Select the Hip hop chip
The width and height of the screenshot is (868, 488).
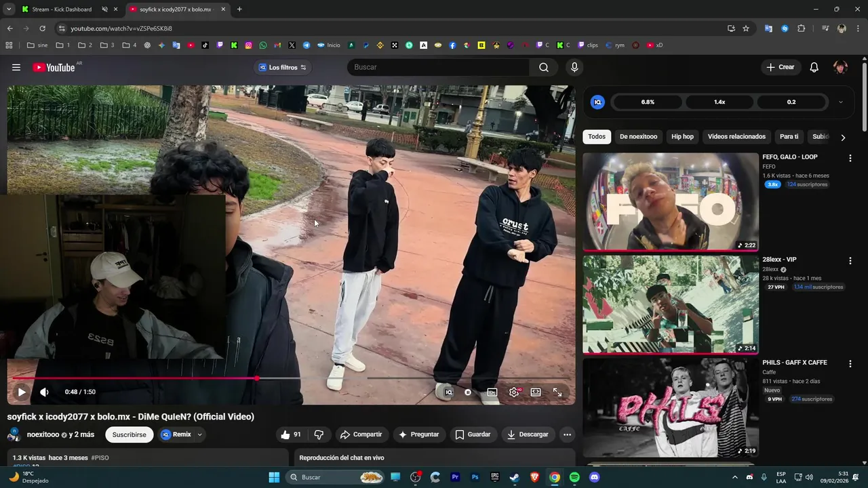pos(682,137)
